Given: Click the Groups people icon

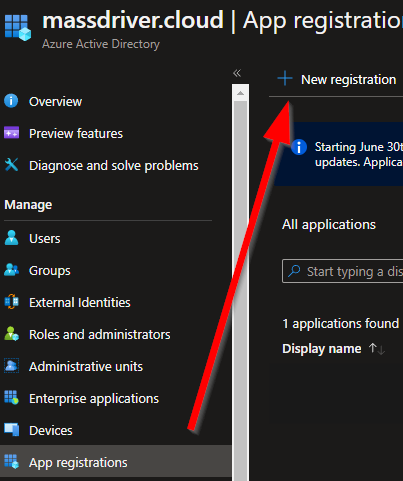Looking at the screenshot, I should click(x=11, y=270).
